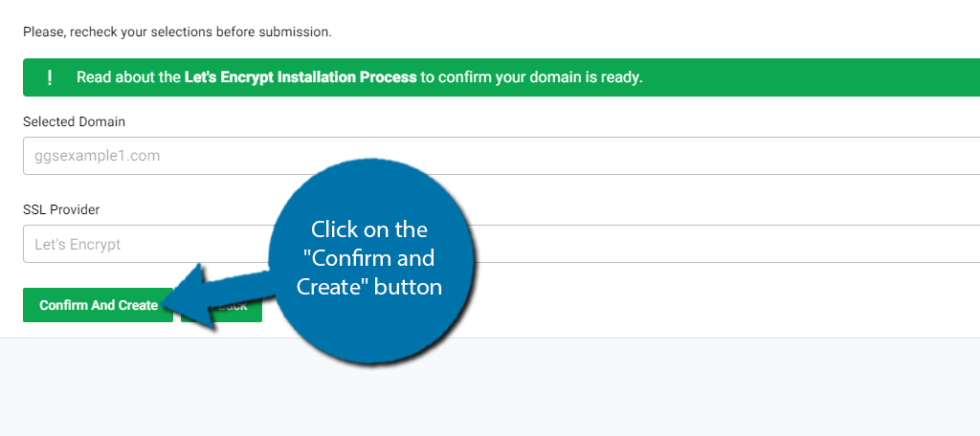Click the SSL Provider label
Screen dimensions: 980x436
tap(61, 210)
